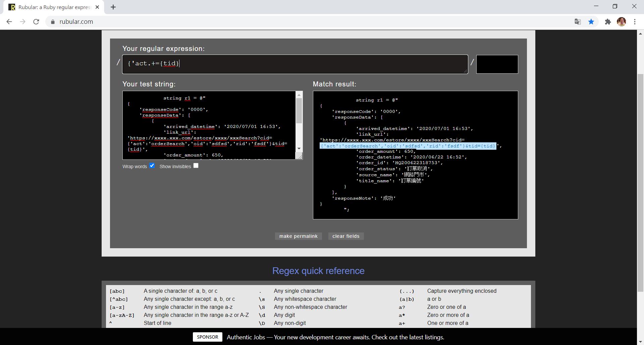Click the '\s' whitespace reference entry
Viewport: 644px width, 345px height.
pos(262,299)
